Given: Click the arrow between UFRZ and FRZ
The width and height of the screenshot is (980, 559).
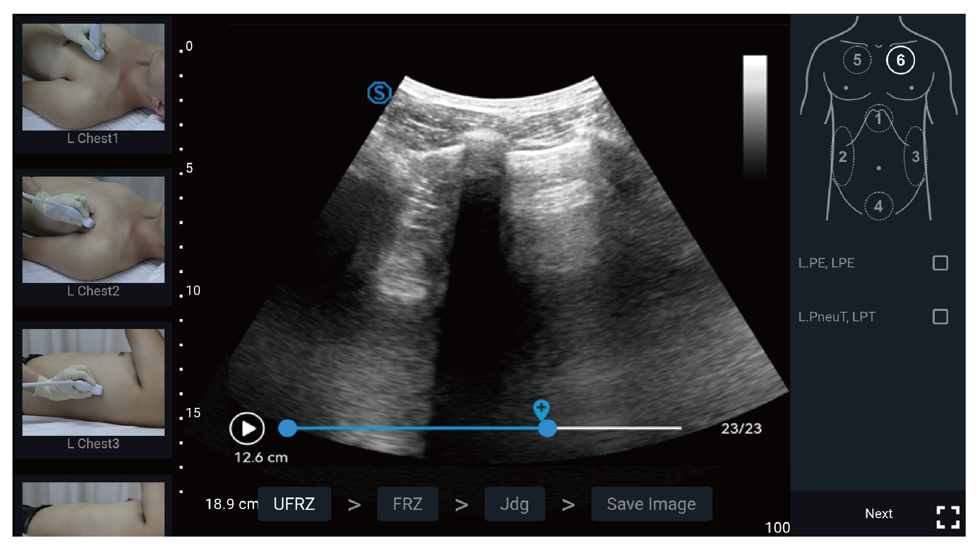Looking at the screenshot, I should 354,505.
